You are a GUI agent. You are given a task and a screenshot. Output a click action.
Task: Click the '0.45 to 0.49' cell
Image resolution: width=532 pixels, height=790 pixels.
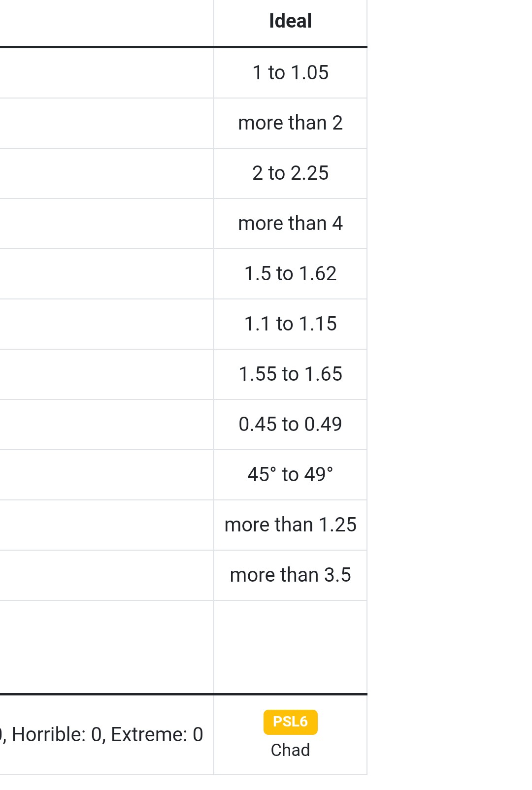(290, 425)
